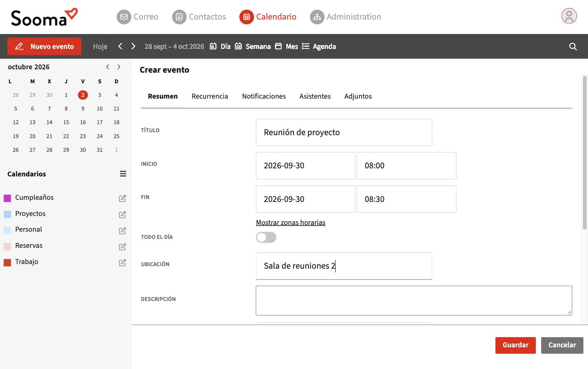The width and height of the screenshot is (588, 369).
Task: Open the Calendarios hamburger menu
Action: pos(123,173)
